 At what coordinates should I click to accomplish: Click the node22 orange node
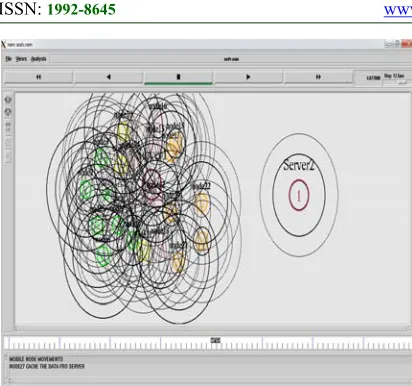201,203
